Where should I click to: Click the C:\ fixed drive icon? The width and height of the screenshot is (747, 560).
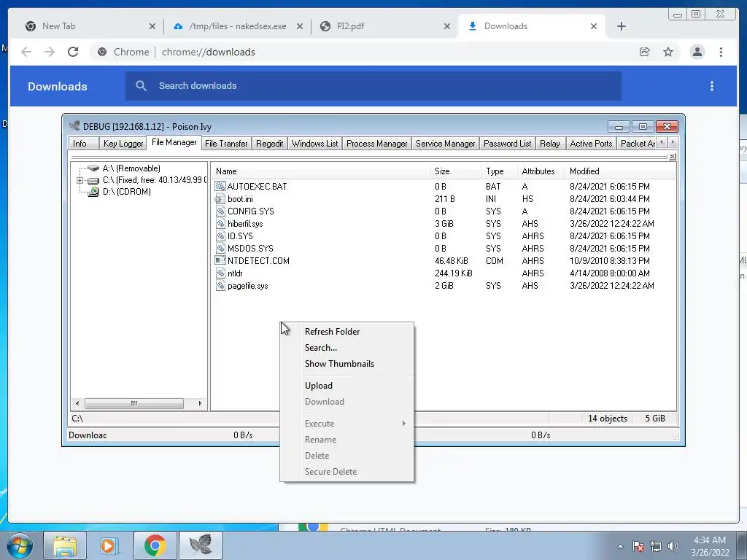pyautogui.click(x=93, y=180)
